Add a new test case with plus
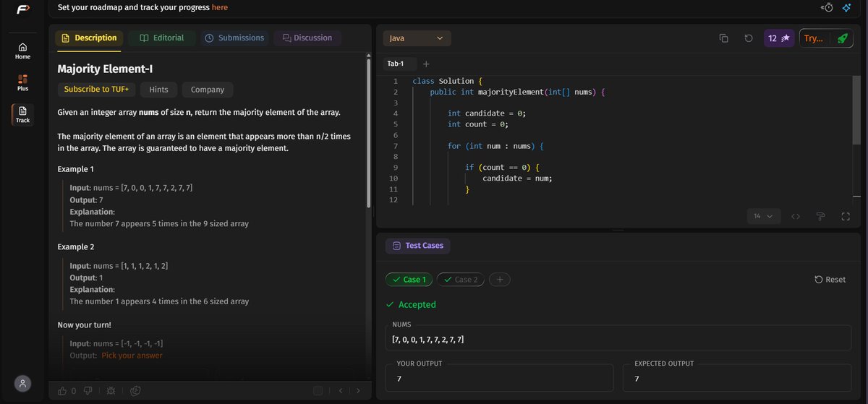This screenshot has height=404, width=868. 499,279
